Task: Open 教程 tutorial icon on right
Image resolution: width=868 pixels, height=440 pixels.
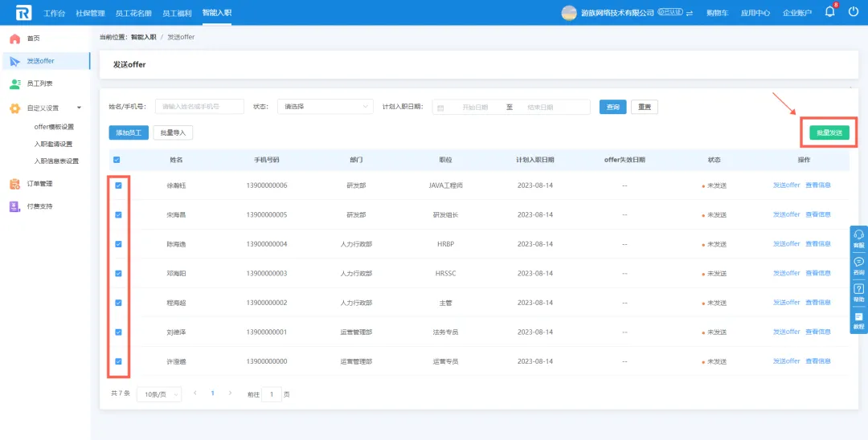Action: click(x=858, y=316)
